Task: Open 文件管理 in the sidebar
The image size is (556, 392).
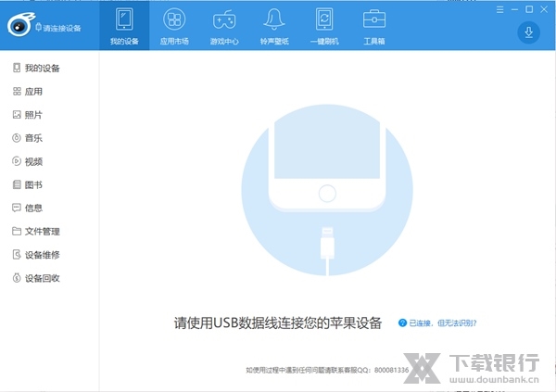Action: [x=36, y=232]
